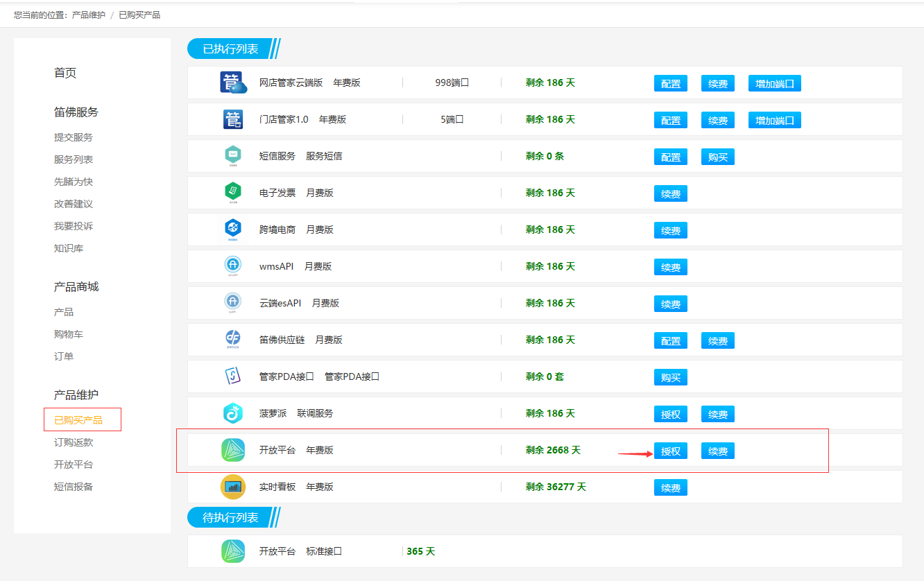
Task: Click 续费 for 开放平台 年费版
Action: click(718, 451)
